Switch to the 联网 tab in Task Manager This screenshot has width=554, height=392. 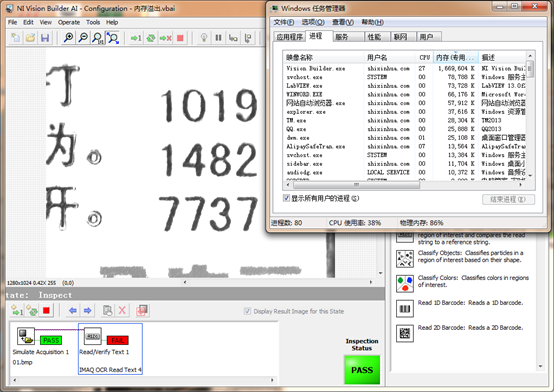point(403,37)
